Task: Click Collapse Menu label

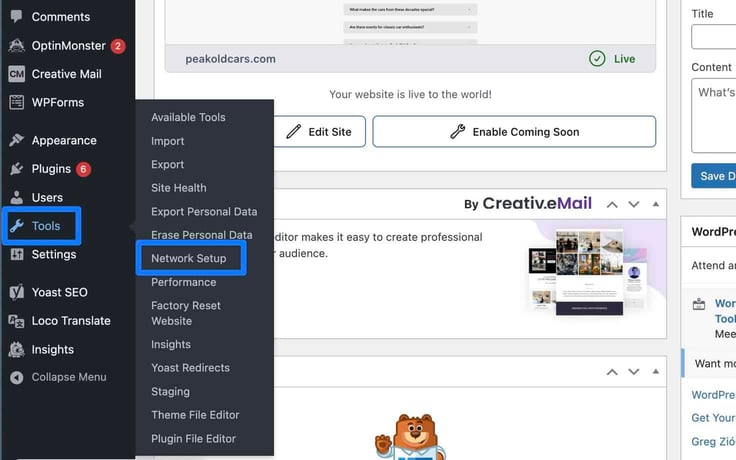Action: pos(69,377)
